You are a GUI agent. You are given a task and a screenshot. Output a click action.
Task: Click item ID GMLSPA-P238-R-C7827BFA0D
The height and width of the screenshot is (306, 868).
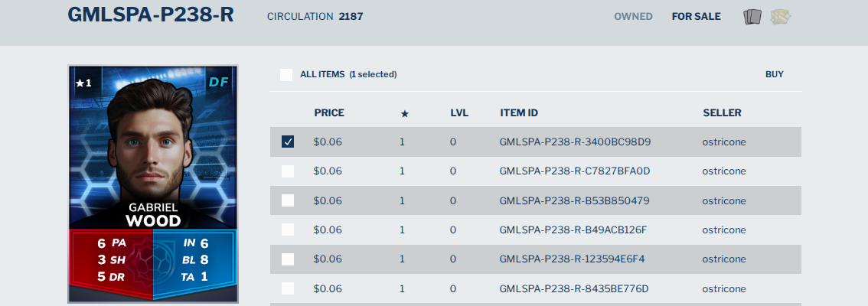tap(575, 171)
